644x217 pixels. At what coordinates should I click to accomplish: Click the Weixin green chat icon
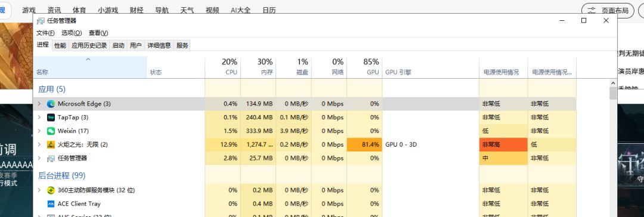click(51, 131)
